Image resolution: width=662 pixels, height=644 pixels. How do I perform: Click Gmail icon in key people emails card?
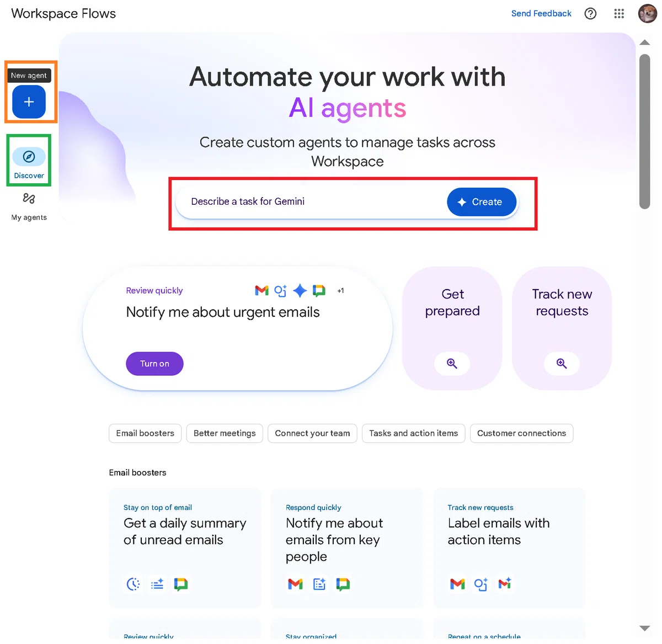(x=295, y=584)
